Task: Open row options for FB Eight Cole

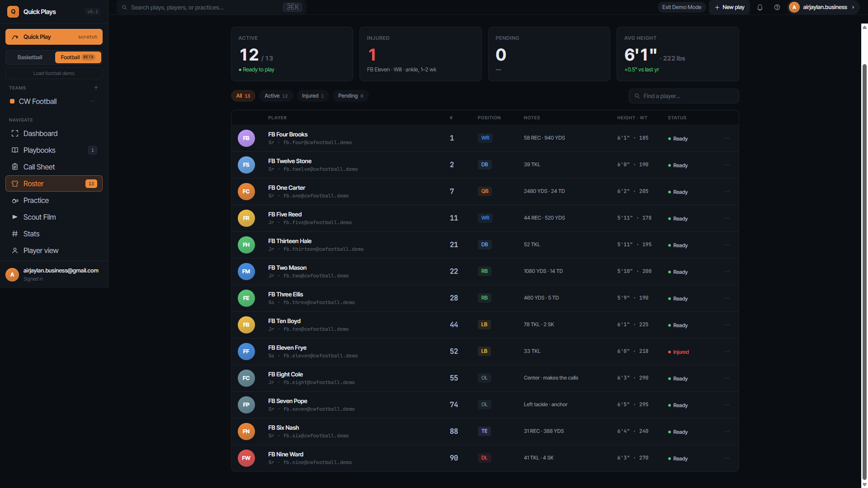Action: pyautogui.click(x=727, y=378)
